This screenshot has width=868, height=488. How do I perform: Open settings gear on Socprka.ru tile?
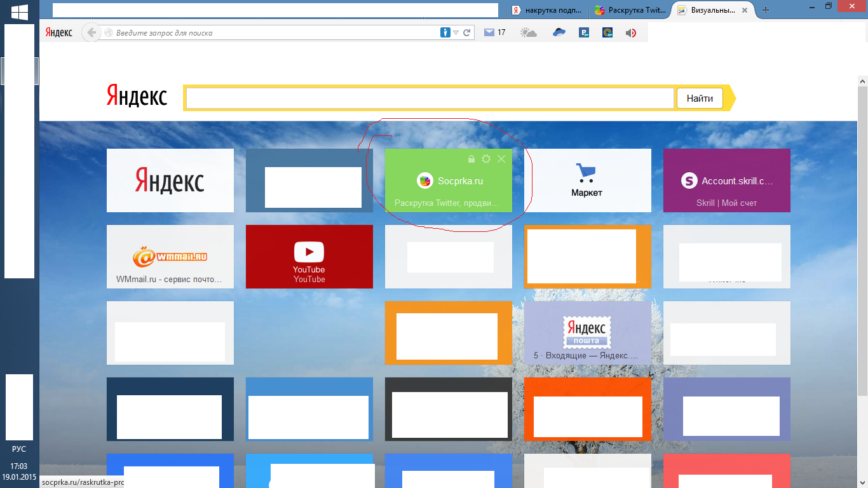(x=486, y=159)
